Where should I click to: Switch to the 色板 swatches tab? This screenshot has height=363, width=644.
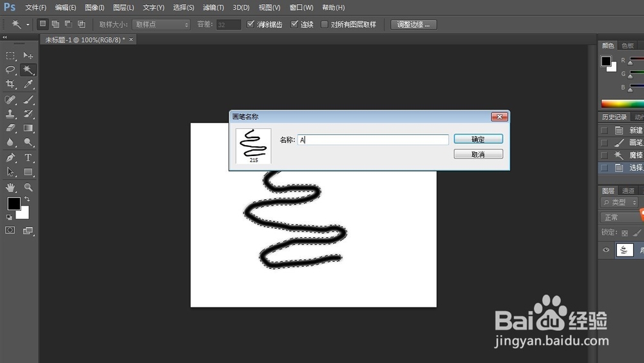pos(627,45)
